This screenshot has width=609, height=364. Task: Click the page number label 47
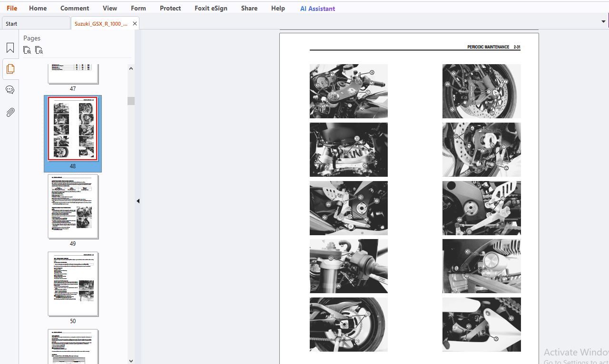[x=73, y=89]
